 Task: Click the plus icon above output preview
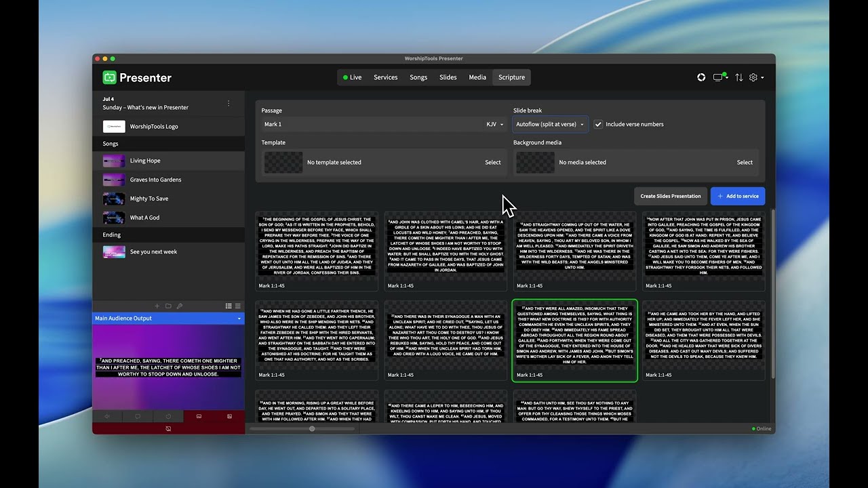tap(157, 306)
